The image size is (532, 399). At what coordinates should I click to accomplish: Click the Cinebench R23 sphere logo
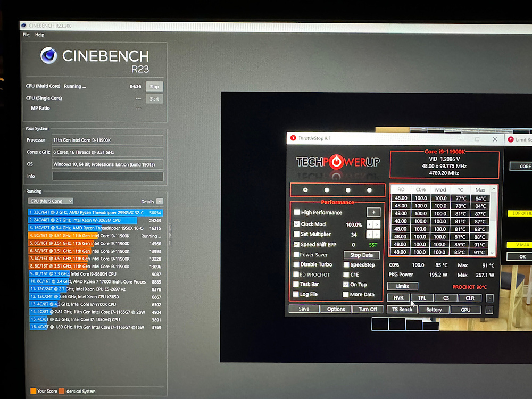[48, 55]
